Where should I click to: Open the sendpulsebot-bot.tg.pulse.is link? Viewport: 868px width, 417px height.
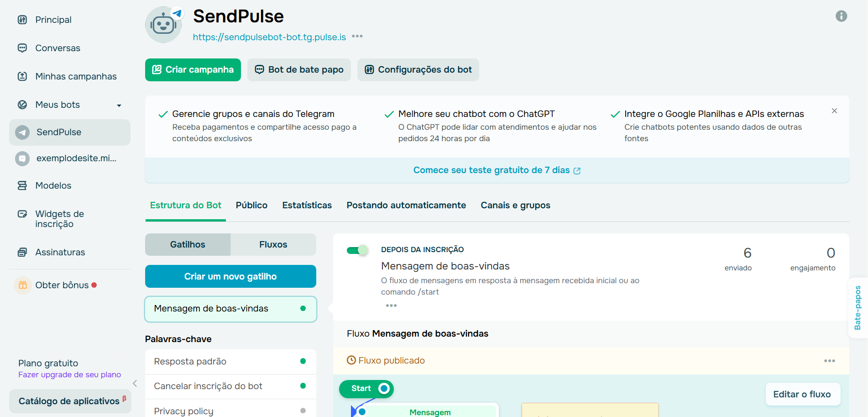click(269, 37)
